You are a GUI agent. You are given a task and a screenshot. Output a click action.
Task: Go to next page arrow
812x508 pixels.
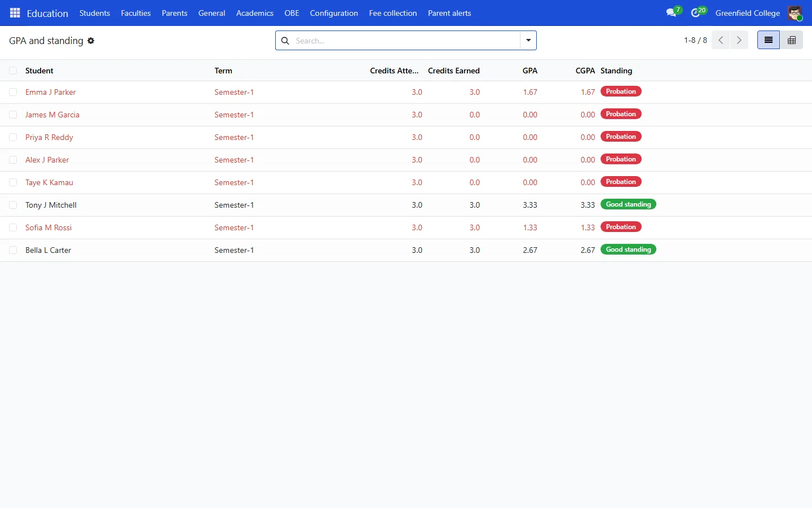tap(739, 40)
